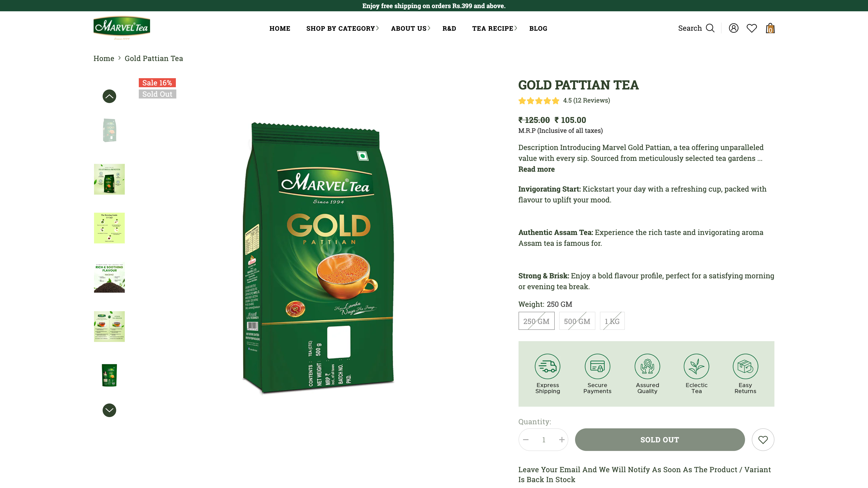Viewport: 868px width, 488px height.
Task: Expand the Tea Recipe menu
Action: 494,28
